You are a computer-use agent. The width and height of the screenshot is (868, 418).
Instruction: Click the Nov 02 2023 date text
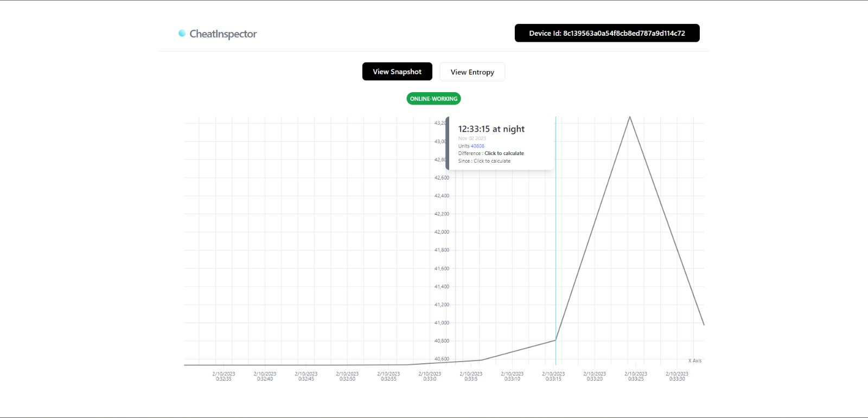tap(472, 138)
